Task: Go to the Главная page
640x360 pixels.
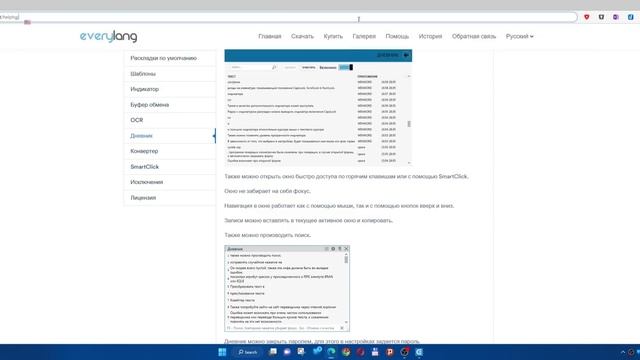Action: pyautogui.click(x=269, y=36)
